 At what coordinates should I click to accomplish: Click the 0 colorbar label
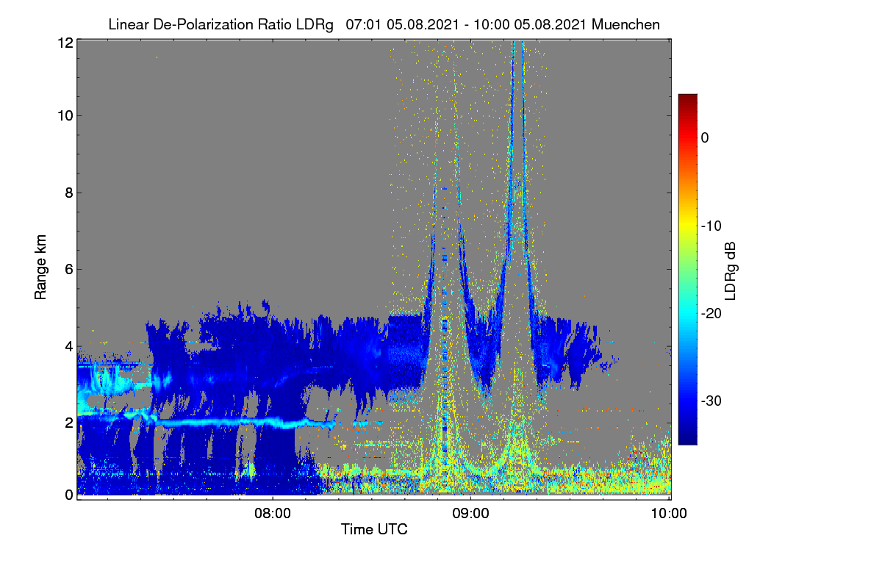[705, 137]
